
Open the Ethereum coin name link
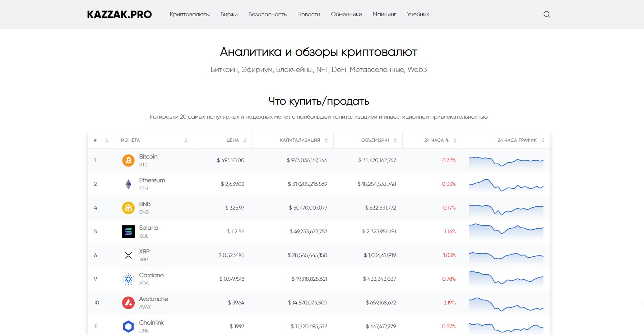click(x=152, y=180)
